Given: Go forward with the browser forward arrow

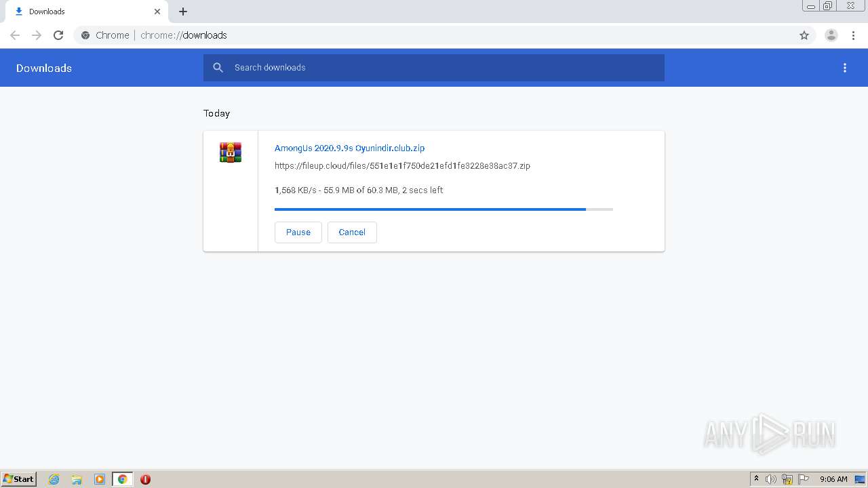Looking at the screenshot, I should tap(37, 35).
